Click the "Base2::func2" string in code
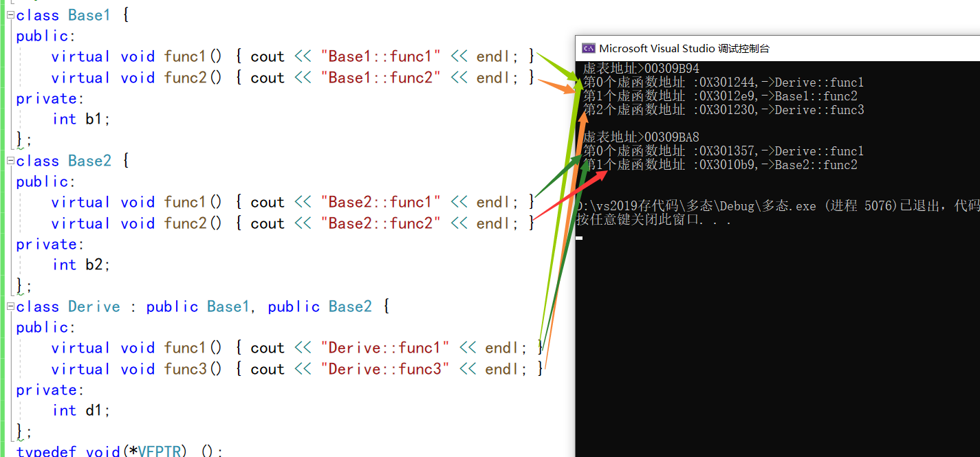The width and height of the screenshot is (980, 457). click(380, 223)
